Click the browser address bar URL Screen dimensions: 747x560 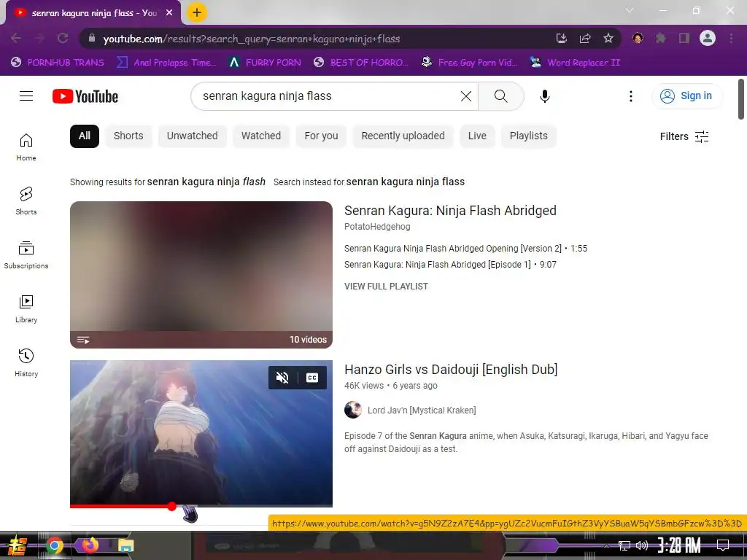click(x=252, y=39)
